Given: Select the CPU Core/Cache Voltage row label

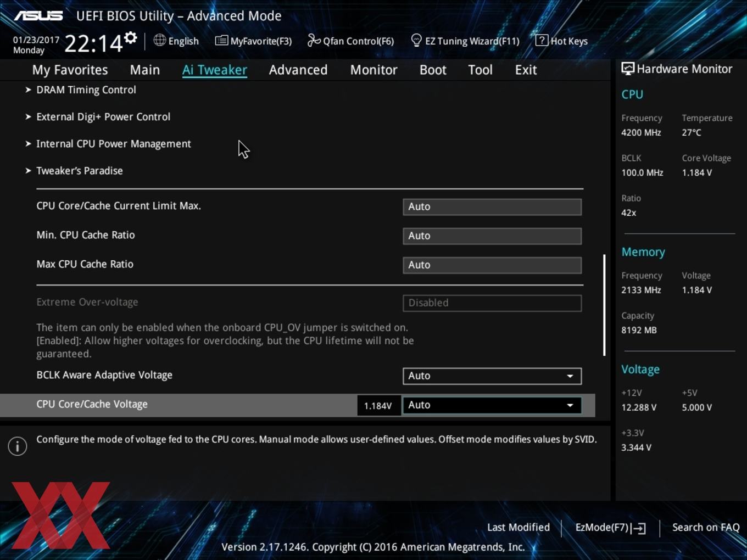Looking at the screenshot, I should (x=92, y=404).
